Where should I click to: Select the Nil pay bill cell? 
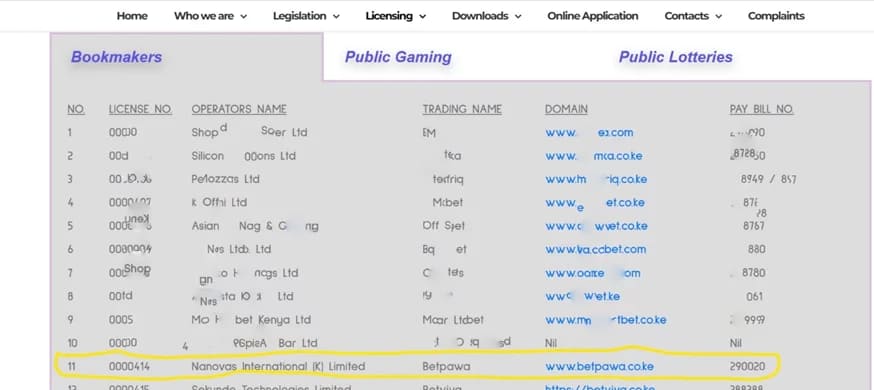[x=735, y=343]
